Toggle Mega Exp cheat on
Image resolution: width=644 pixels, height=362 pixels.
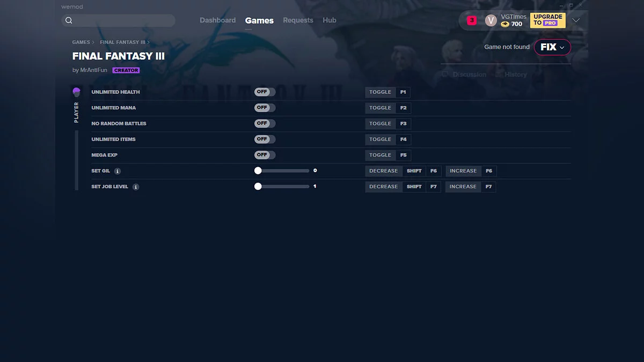click(265, 155)
